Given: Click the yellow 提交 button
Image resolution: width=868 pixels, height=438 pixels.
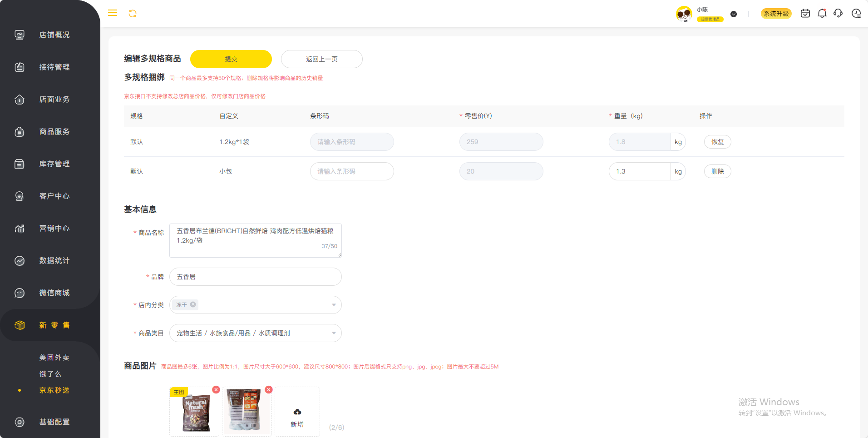Looking at the screenshot, I should coord(231,59).
